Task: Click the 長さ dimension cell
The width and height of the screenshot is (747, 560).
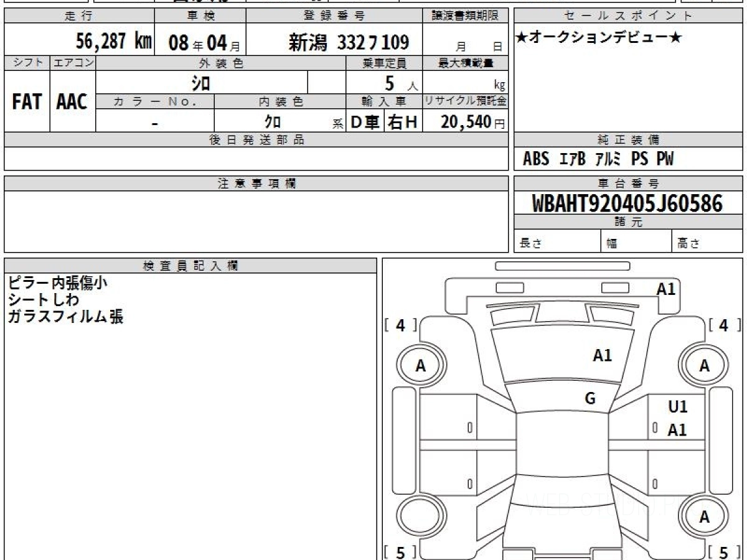Action: (557, 242)
